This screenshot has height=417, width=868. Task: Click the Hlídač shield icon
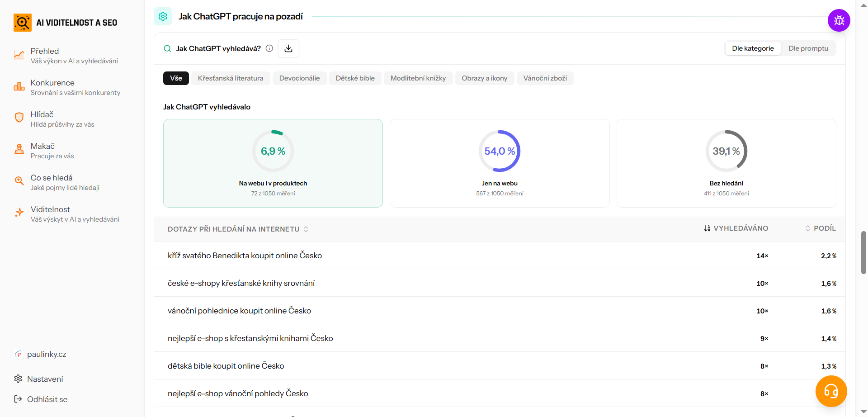19,118
